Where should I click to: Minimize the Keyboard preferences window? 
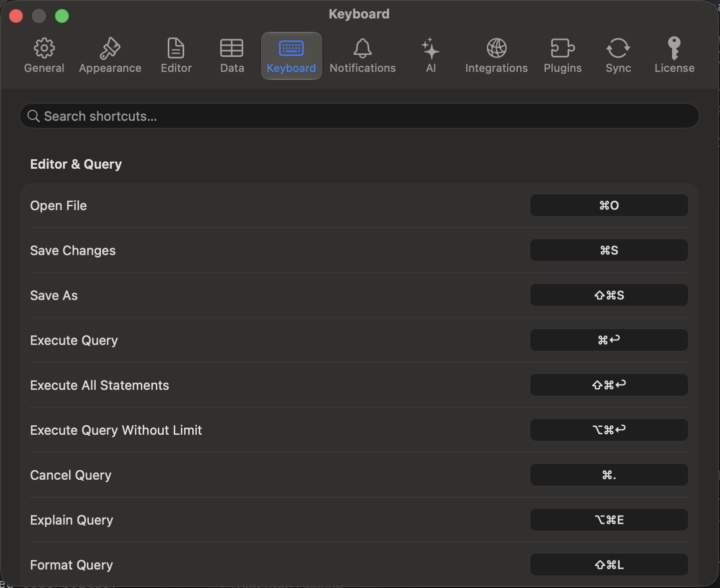(39, 16)
